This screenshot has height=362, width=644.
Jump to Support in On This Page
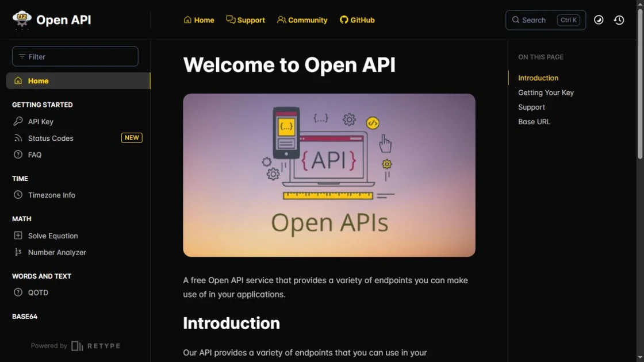[531, 107]
